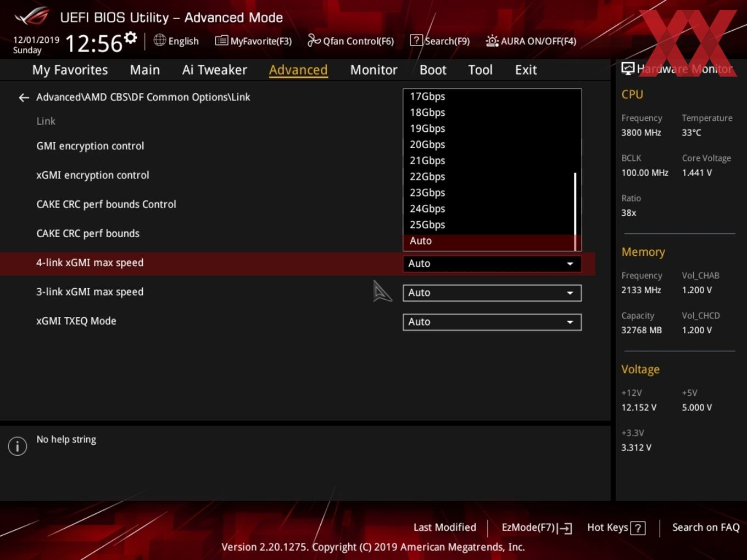
Task: Toggle AURA ON/OFF(F4)
Action: [531, 41]
